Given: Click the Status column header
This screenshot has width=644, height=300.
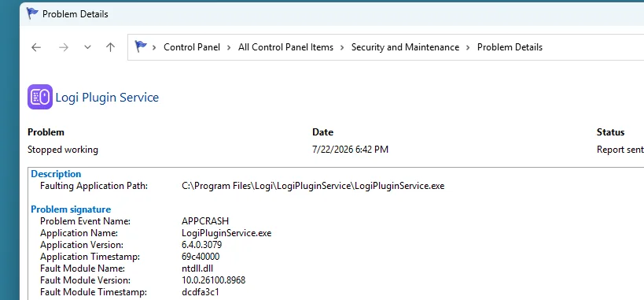Looking at the screenshot, I should [x=610, y=132].
